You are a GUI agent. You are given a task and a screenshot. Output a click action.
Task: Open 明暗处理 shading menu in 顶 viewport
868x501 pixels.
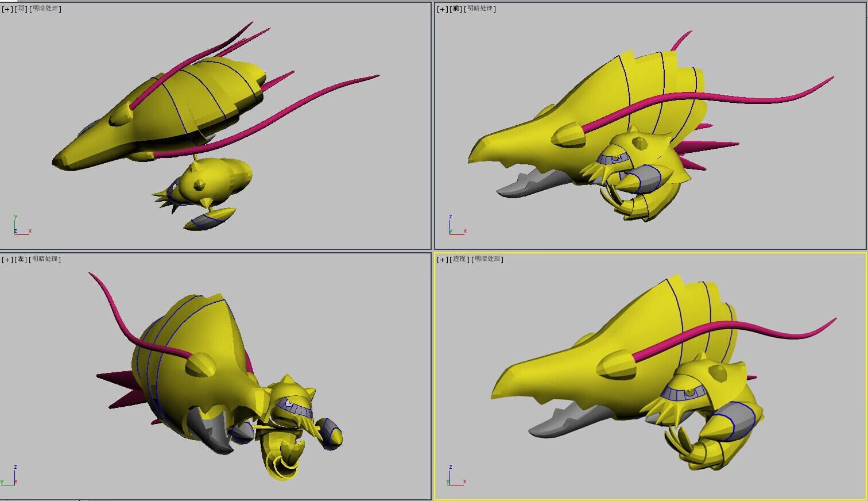45,9
